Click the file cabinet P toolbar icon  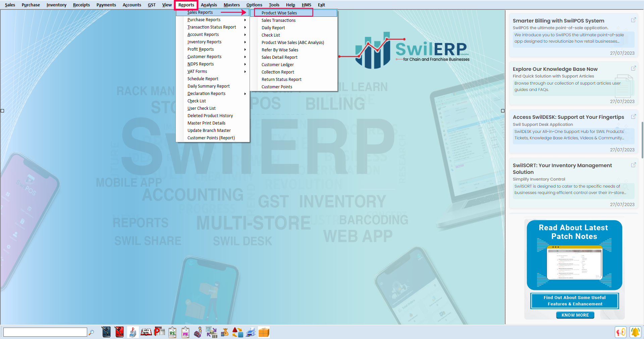click(x=133, y=332)
